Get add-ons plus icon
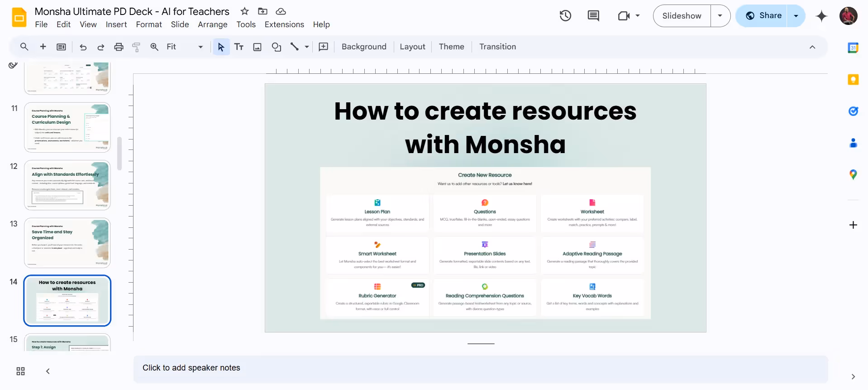This screenshot has width=868, height=390. point(853,225)
